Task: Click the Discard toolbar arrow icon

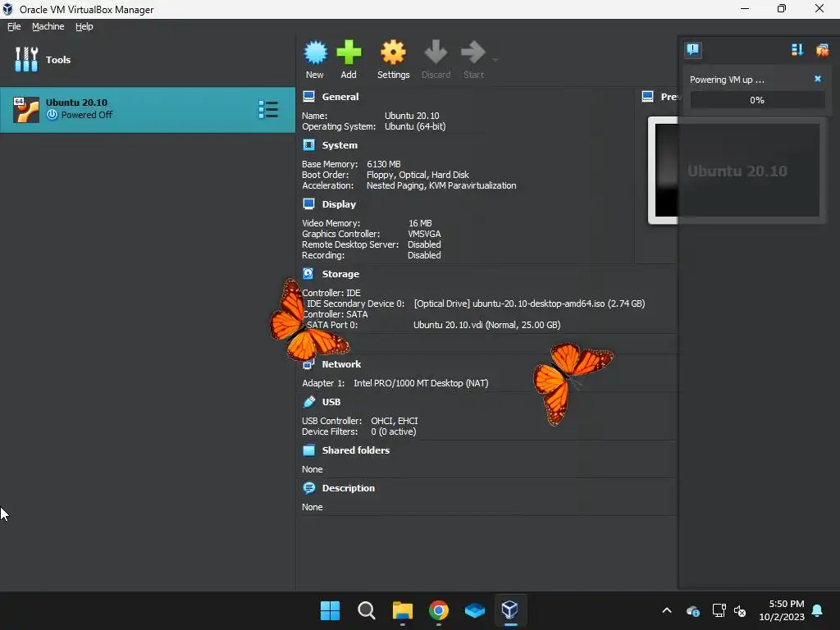Action: pos(436,52)
